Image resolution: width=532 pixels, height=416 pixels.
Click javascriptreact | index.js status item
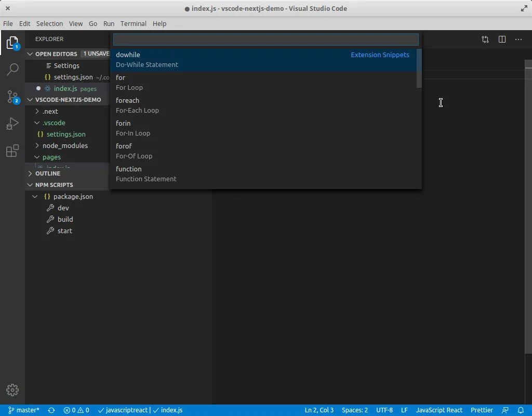point(140,410)
